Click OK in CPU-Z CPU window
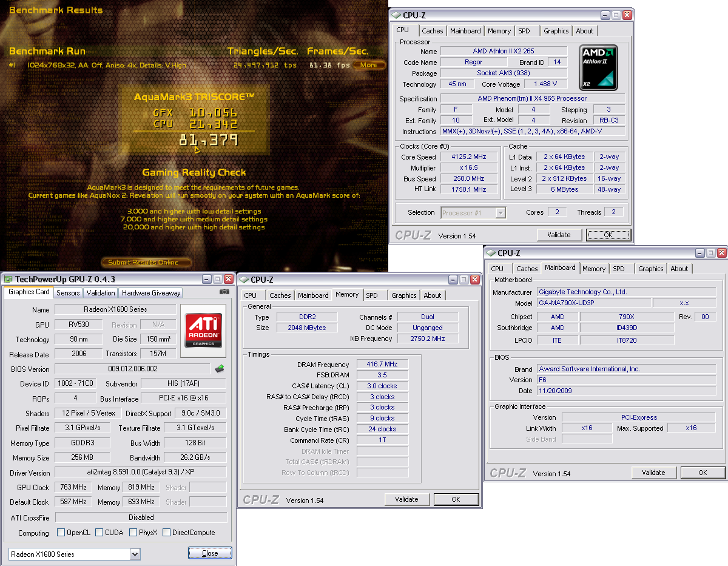The width and height of the screenshot is (728, 566). point(608,235)
